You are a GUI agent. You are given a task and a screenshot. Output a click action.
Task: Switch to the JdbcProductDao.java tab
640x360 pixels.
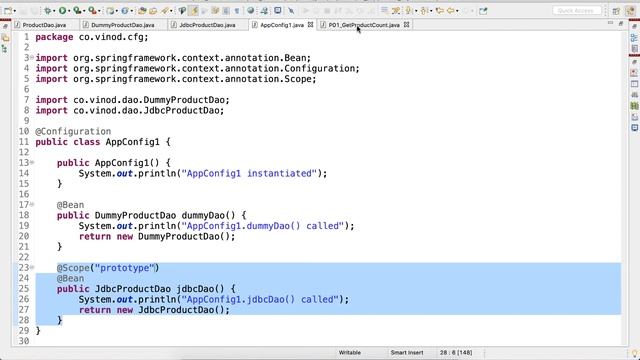pos(207,25)
